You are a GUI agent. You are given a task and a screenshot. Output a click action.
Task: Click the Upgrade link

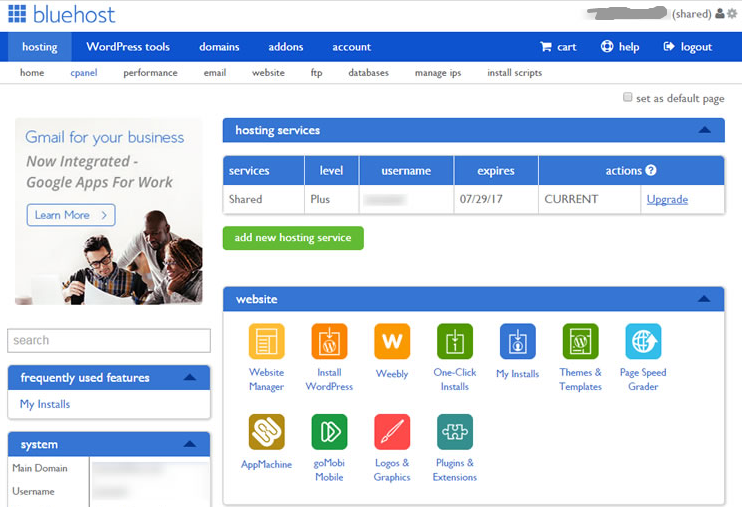tap(667, 199)
